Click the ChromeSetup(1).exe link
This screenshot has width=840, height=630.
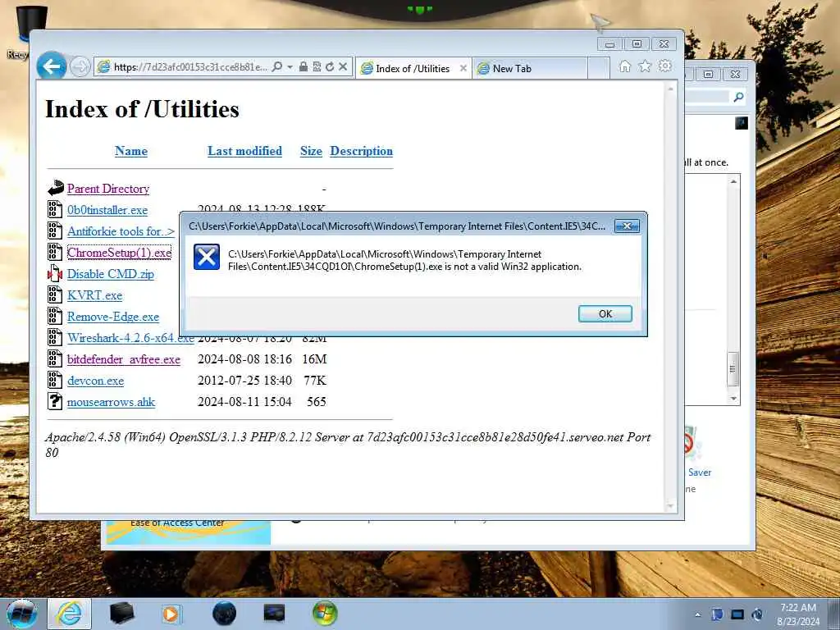(120, 253)
